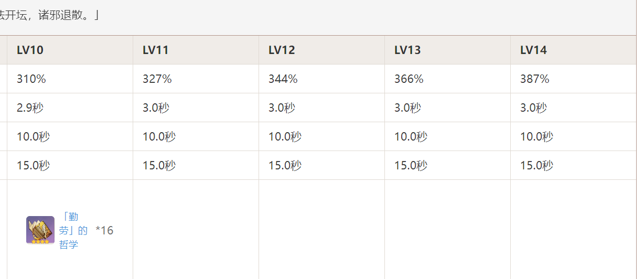
Task: Click the Diligence philosophy book icon
Action: pyautogui.click(x=40, y=230)
